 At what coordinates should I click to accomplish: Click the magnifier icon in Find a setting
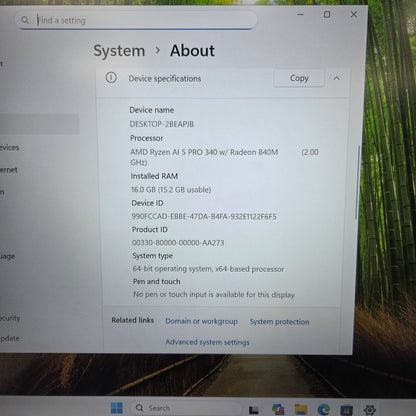[25, 20]
